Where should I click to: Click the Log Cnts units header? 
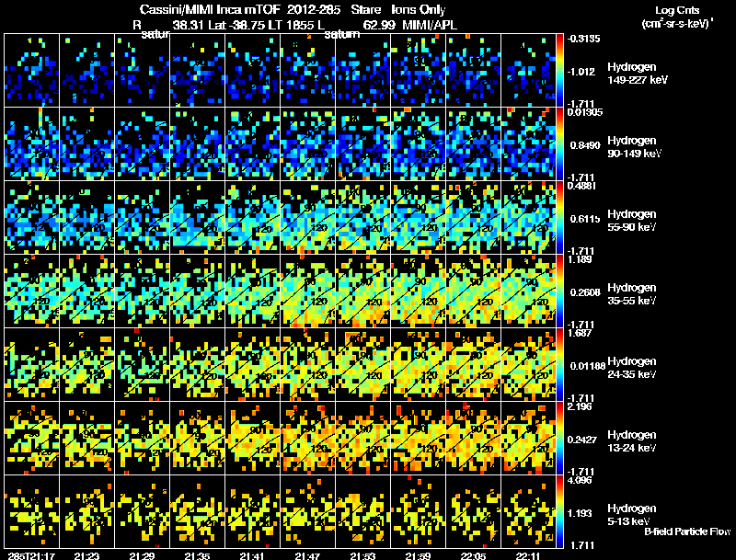click(677, 17)
